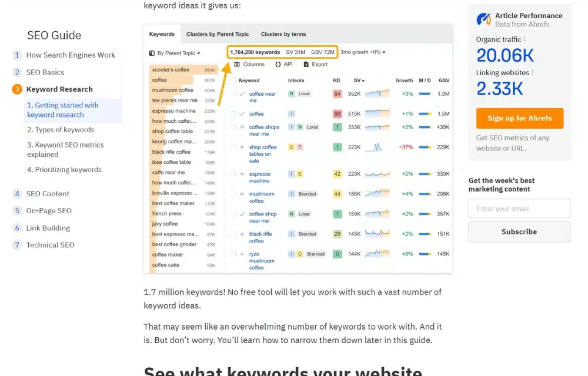The image size is (588, 376).
Task: Tick the checkbox for coffee near me row
Action: point(233,93)
